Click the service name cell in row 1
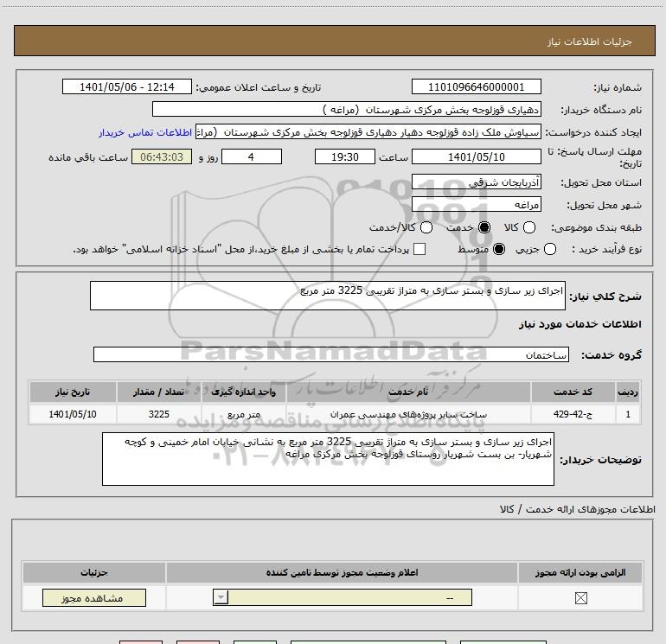The height and width of the screenshot is (644, 666). pos(408,414)
